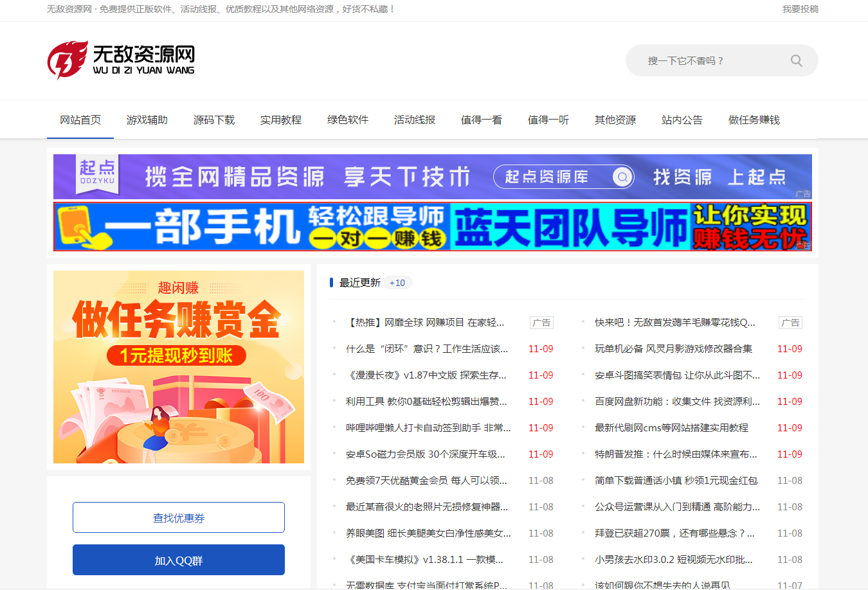Screen dimensions: 868x590
Task: Open 免费领7天优酷黄金会员 article link
Action: point(426,481)
